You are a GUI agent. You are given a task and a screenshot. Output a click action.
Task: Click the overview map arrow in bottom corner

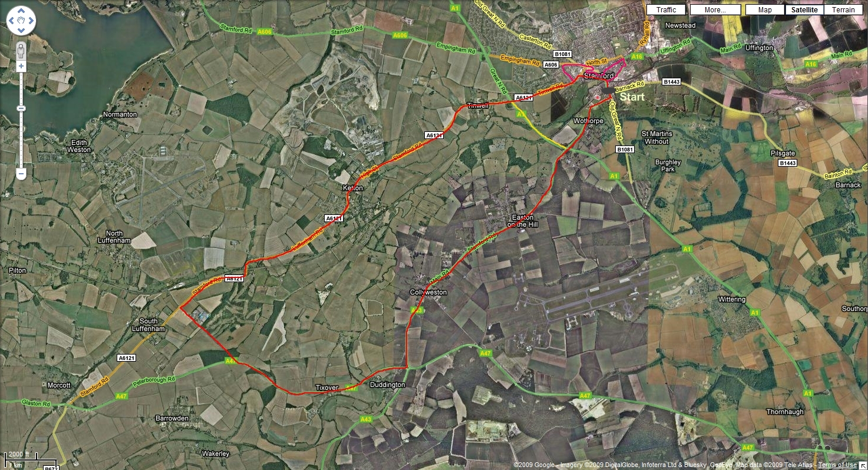pos(863,465)
